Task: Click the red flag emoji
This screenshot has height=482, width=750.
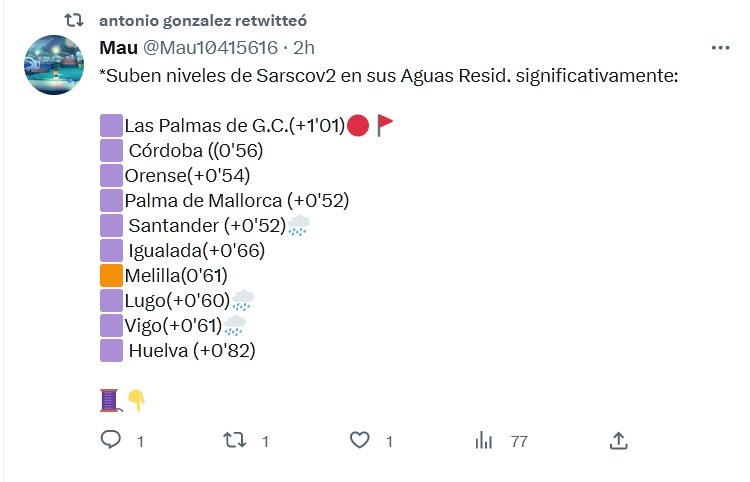Action: click(x=386, y=126)
